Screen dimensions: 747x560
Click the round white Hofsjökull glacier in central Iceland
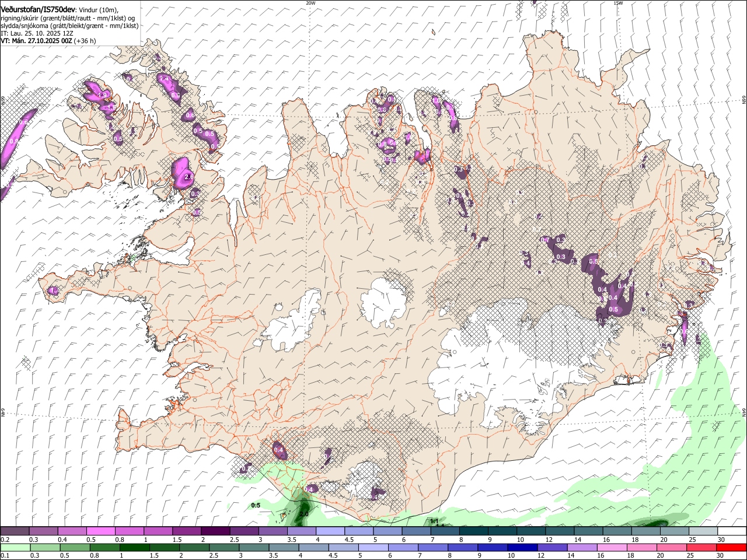[x=383, y=302]
